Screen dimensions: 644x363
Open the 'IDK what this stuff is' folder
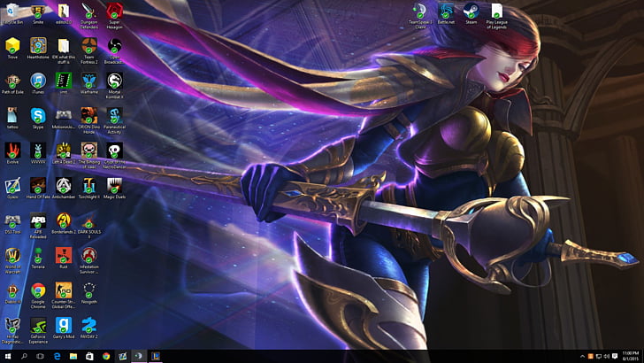pyautogui.click(x=64, y=51)
